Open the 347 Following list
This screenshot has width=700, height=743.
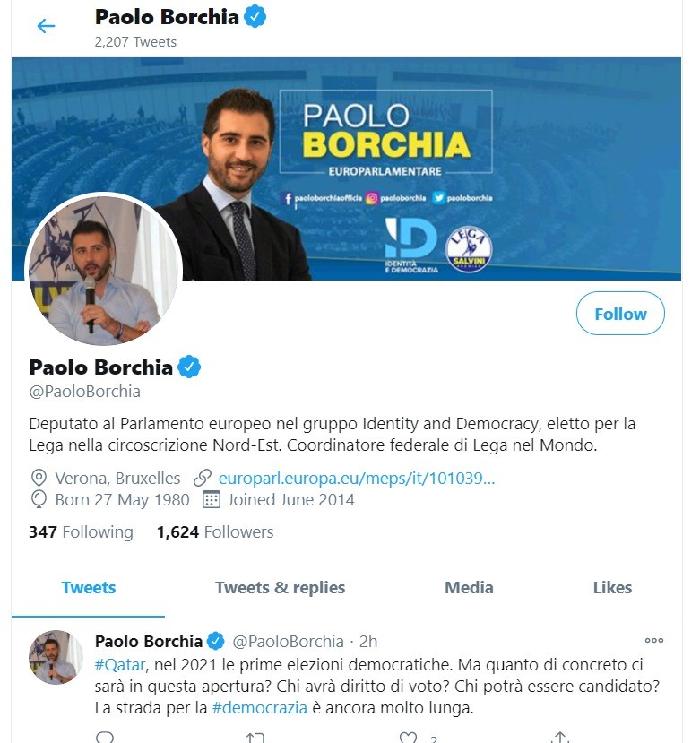[81, 531]
